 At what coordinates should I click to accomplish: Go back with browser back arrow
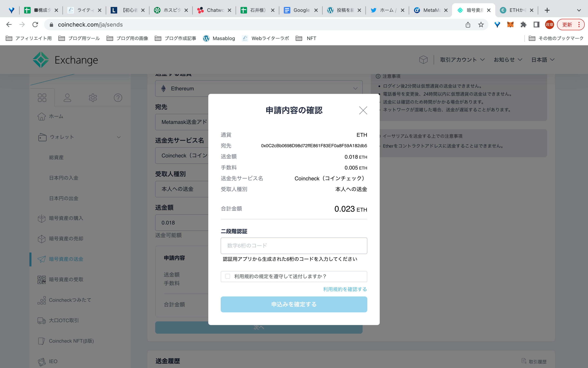(x=9, y=25)
